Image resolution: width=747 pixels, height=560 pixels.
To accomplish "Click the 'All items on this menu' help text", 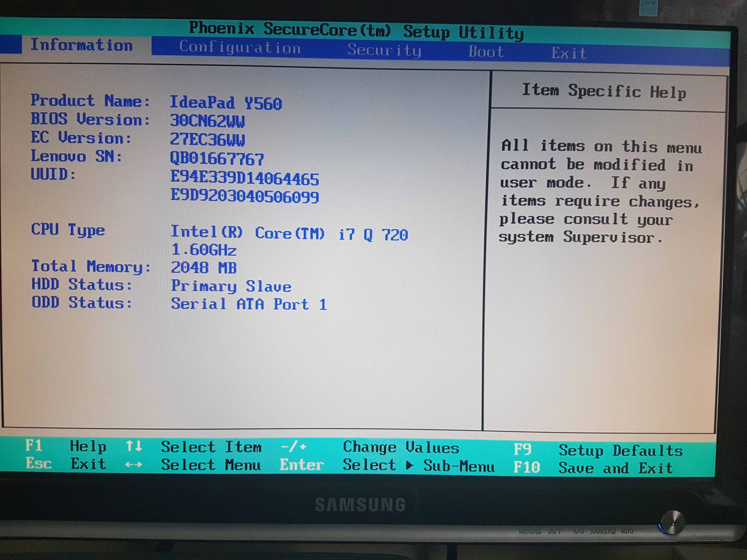I will click(602, 147).
